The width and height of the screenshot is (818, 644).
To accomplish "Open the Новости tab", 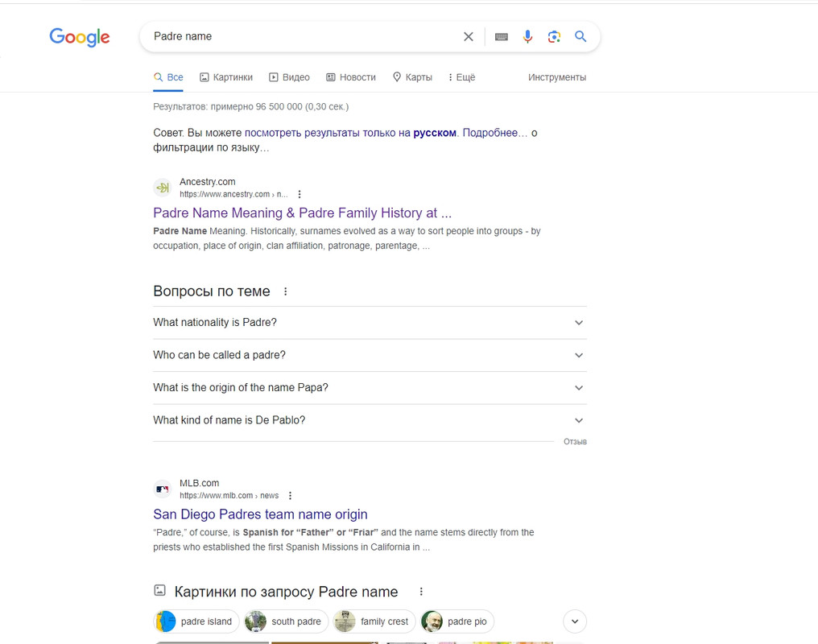I will point(350,77).
